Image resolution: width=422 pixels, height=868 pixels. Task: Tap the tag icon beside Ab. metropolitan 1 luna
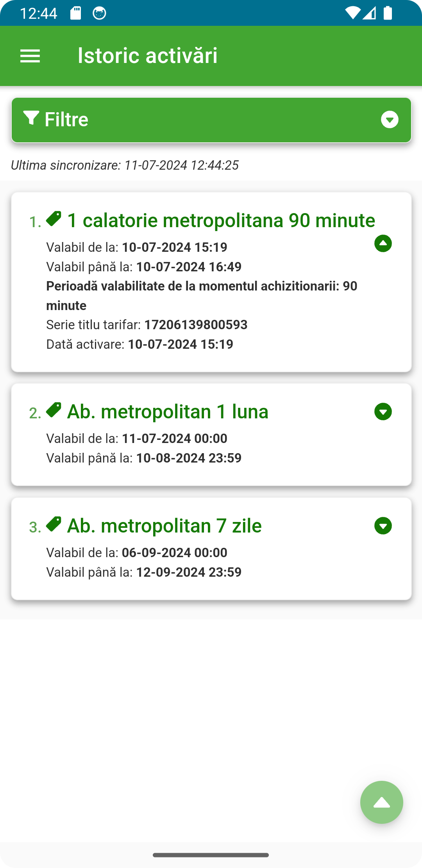point(54,410)
